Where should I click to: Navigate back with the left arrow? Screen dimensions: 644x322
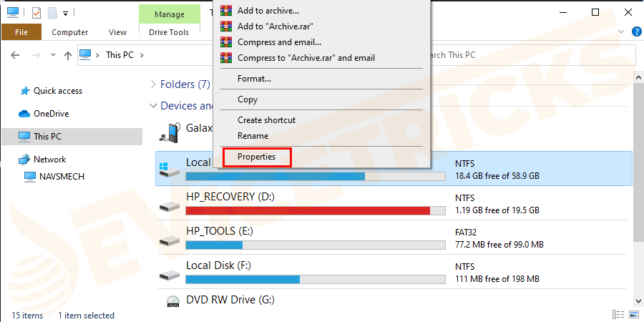(x=15, y=54)
